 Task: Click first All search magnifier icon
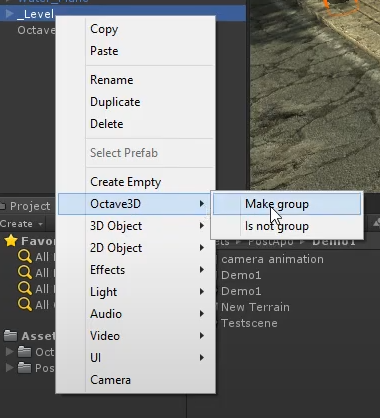pos(25,257)
